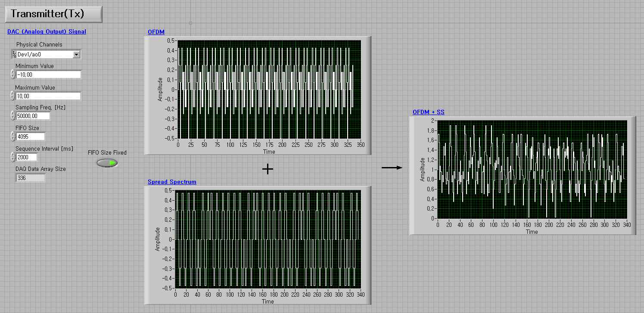Click the 2 y-axis maximum on OFDM + SS
Screen dimensions: 644x313
tap(433, 121)
